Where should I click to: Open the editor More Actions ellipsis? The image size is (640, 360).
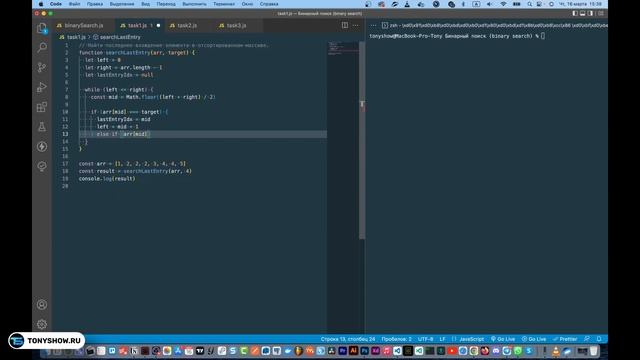[356, 25]
